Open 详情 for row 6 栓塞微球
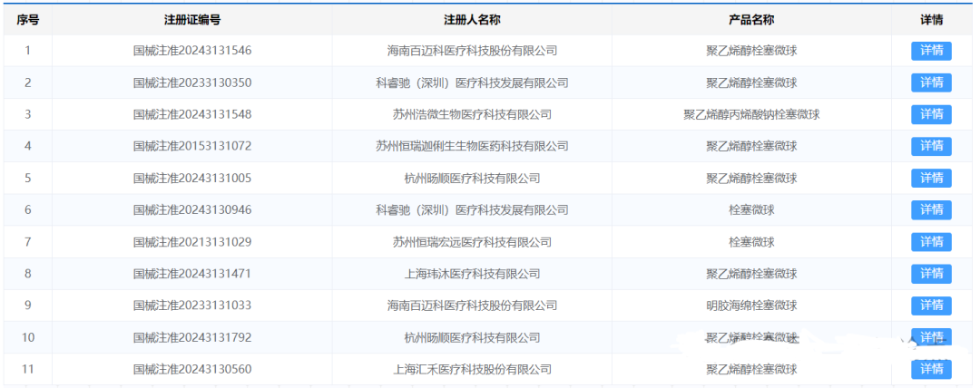 coord(931,210)
